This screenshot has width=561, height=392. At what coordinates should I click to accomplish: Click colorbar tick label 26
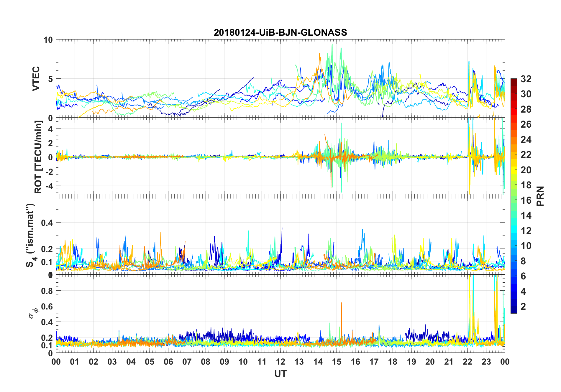click(526, 124)
